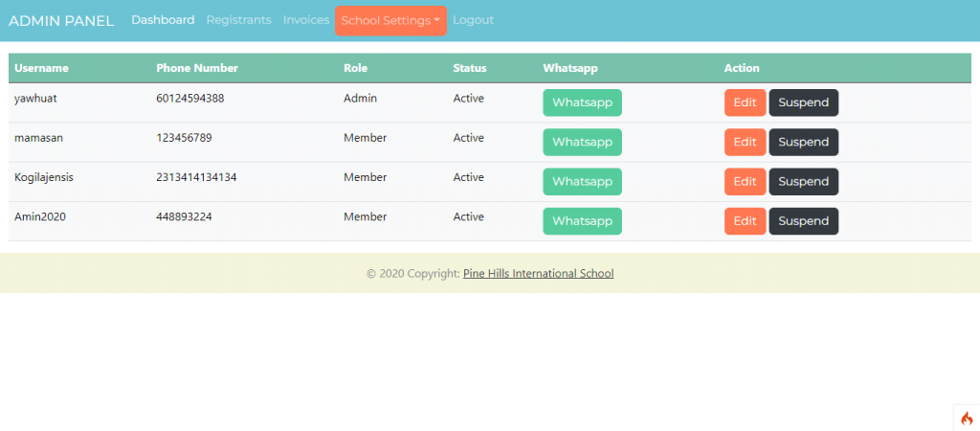Edit the mamasan member
Screen dimensions: 980x431
click(x=745, y=142)
